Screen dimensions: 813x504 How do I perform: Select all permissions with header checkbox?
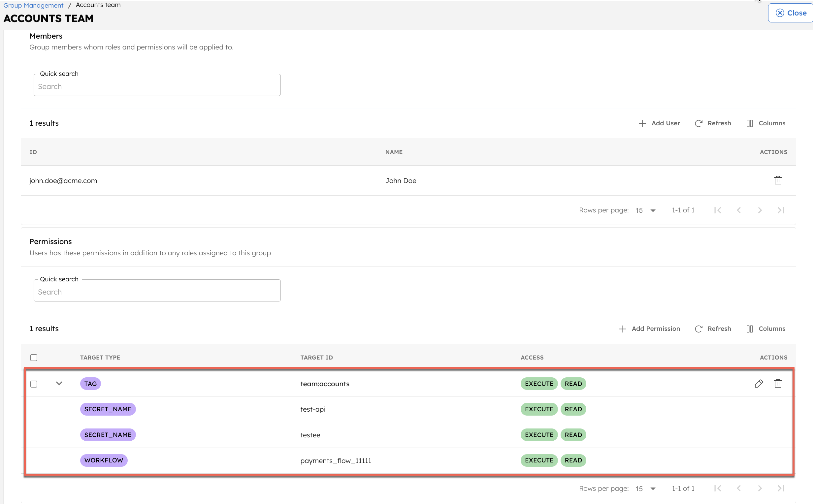click(x=34, y=358)
